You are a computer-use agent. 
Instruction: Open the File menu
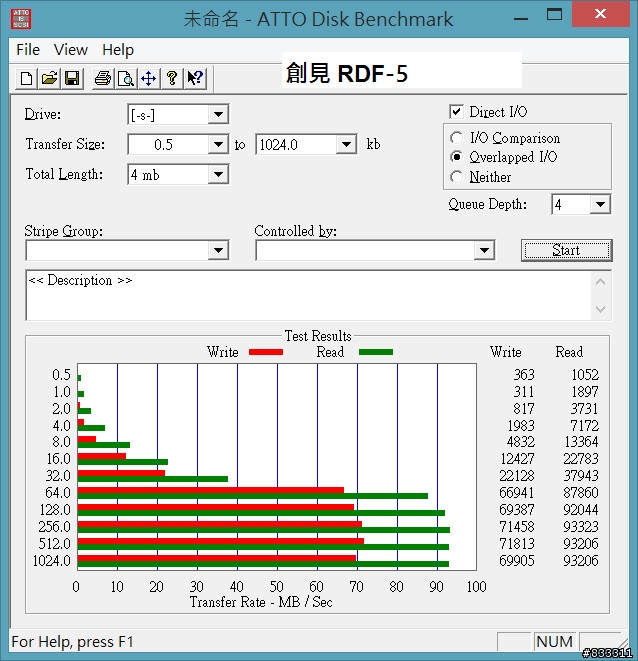28,50
